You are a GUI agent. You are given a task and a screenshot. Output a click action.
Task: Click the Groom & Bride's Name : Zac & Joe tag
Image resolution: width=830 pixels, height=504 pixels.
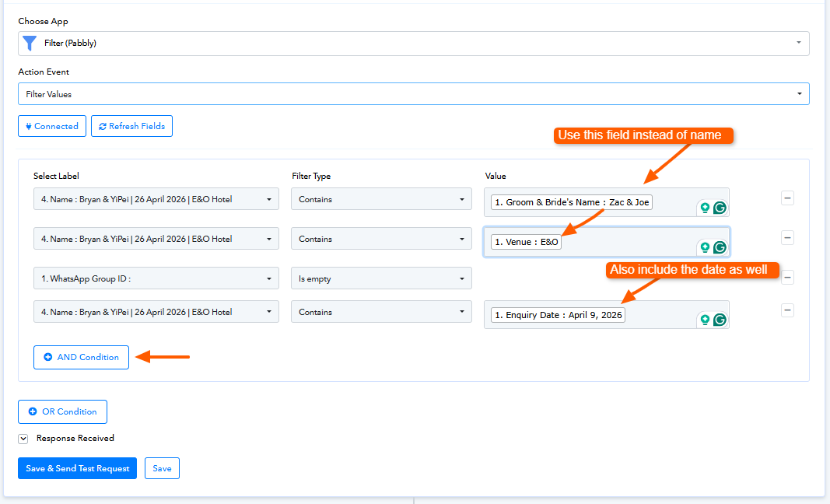[x=571, y=202]
